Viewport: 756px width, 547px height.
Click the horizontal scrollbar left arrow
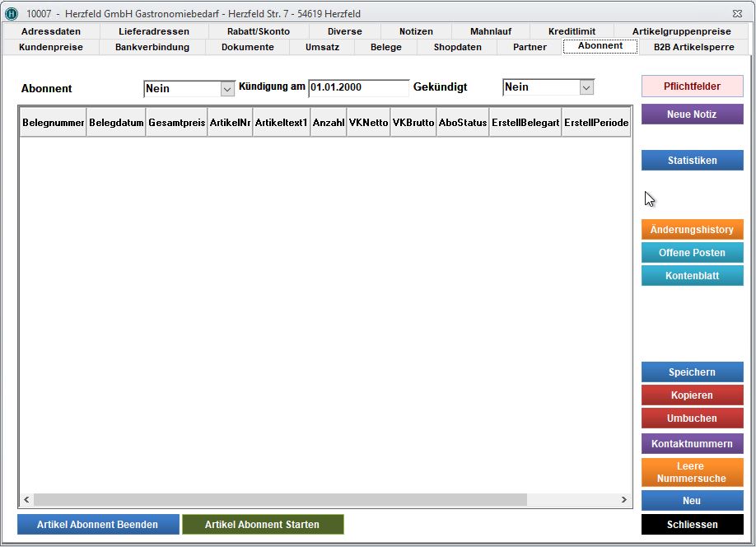[x=26, y=500]
